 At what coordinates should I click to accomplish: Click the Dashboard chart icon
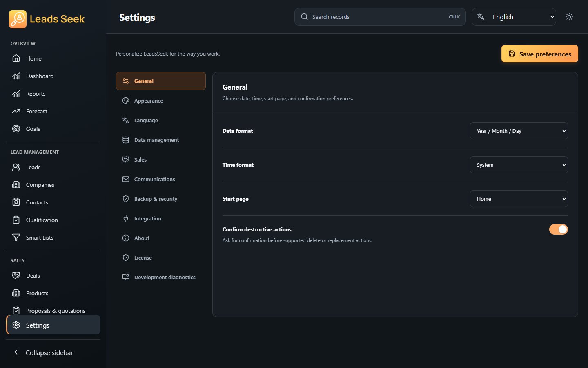click(16, 76)
